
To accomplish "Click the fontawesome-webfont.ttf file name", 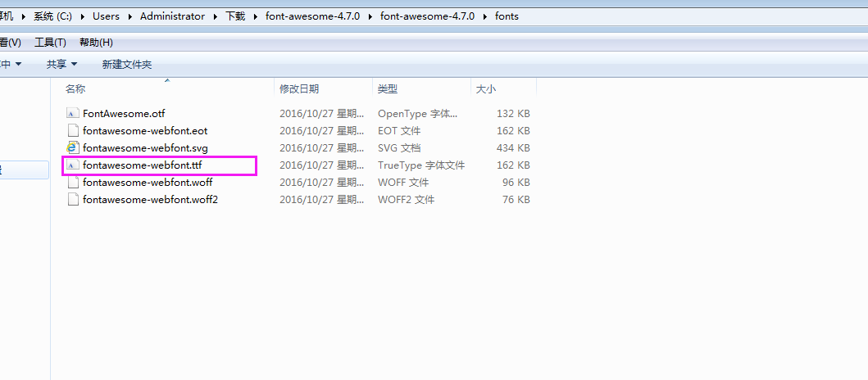I will coord(143,165).
